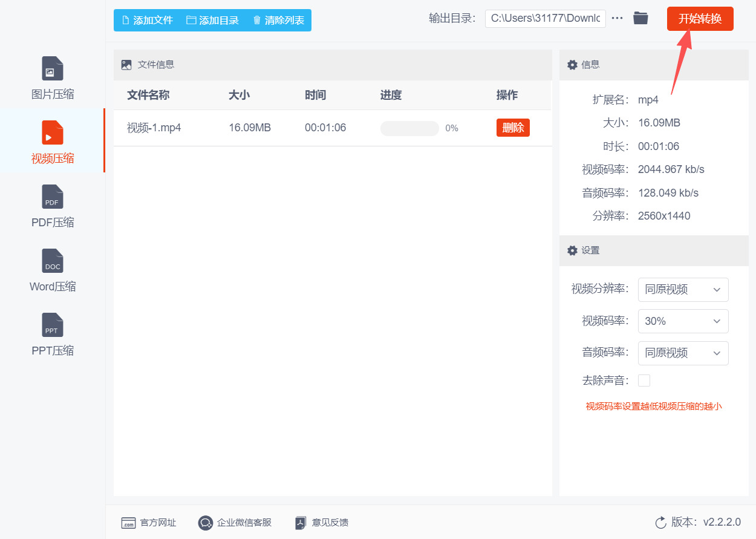This screenshot has width=756, height=539.
Task: Expand the 视频分辨率 dropdown
Action: point(683,290)
